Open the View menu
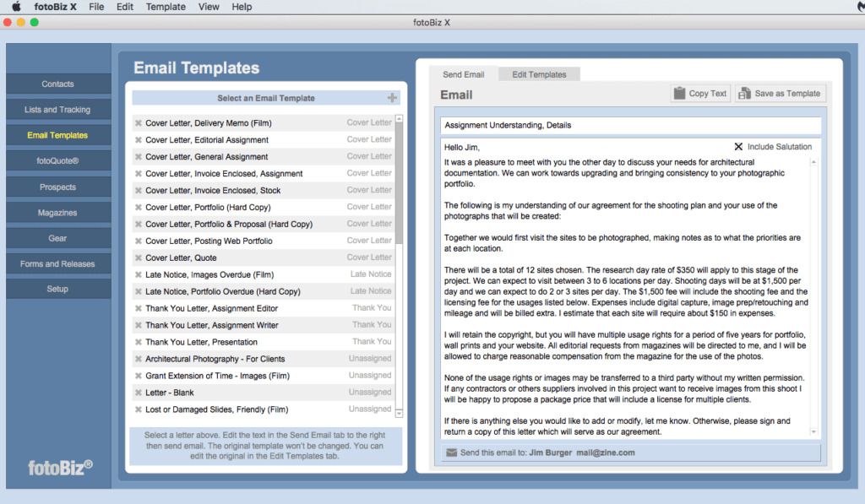 pos(209,7)
